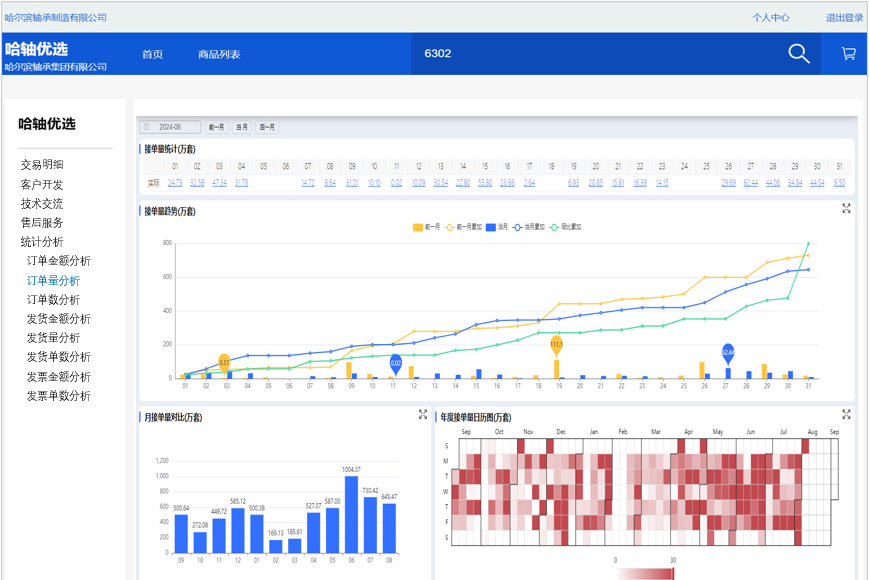Click the day 09 value 31.01 link
Viewport: 870px width, 580px height.
coord(352,183)
